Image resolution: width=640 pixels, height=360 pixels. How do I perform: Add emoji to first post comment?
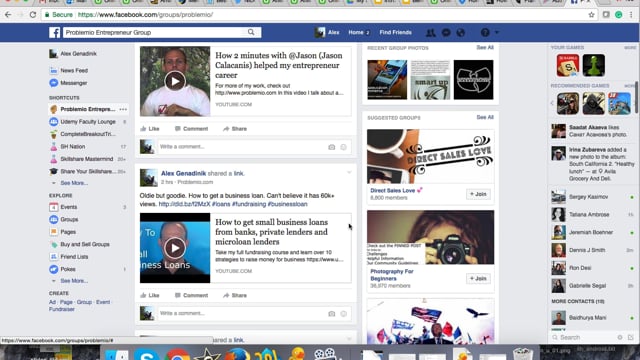344,147
